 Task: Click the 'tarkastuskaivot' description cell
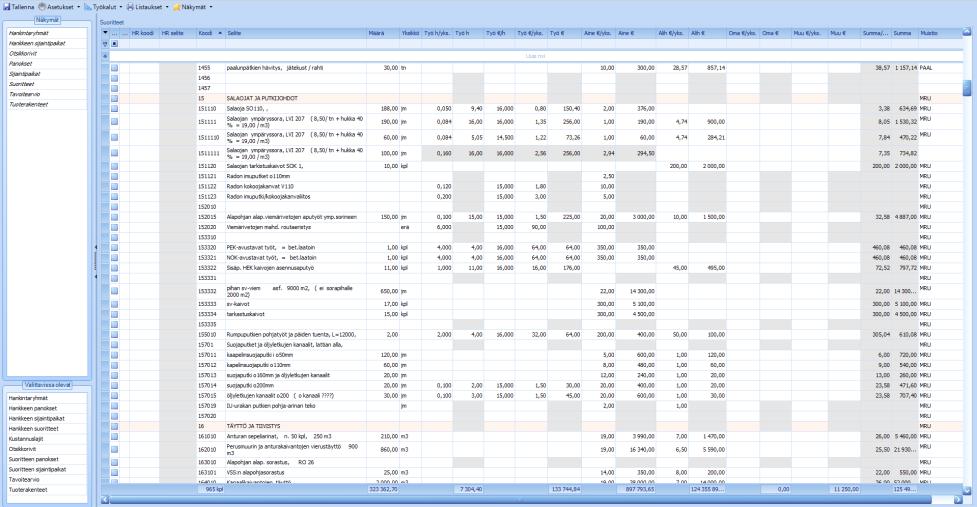(x=296, y=314)
